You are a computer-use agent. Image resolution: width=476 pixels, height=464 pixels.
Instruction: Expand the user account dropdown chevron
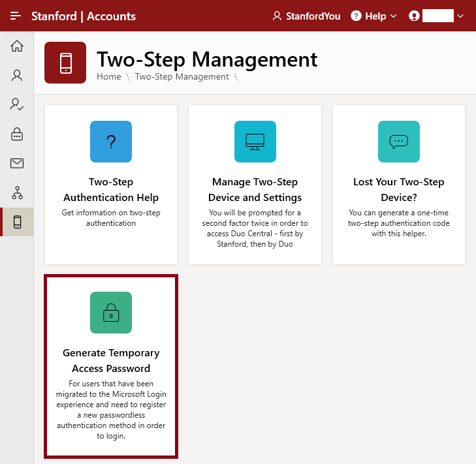pyautogui.click(x=460, y=16)
